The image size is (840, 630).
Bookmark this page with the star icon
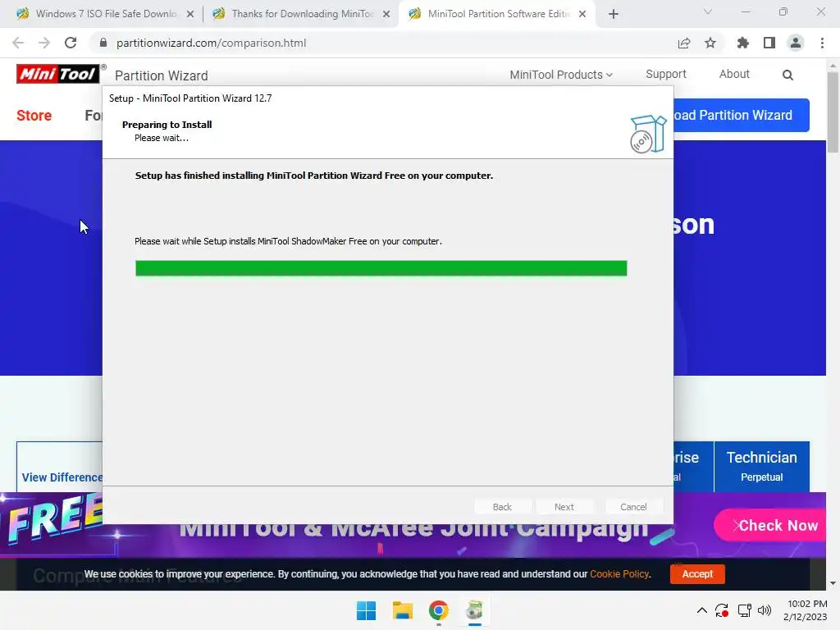[x=710, y=43]
